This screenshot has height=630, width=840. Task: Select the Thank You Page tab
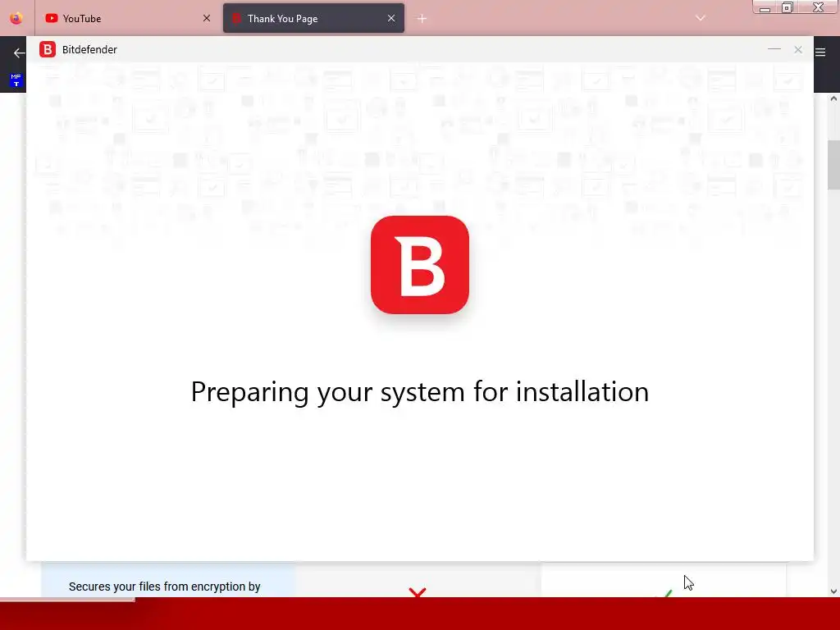tap(313, 18)
